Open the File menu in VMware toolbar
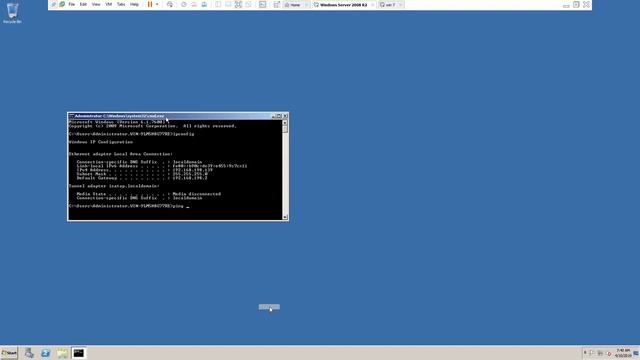Image resolution: width=640 pixels, height=360 pixels. point(71,4)
